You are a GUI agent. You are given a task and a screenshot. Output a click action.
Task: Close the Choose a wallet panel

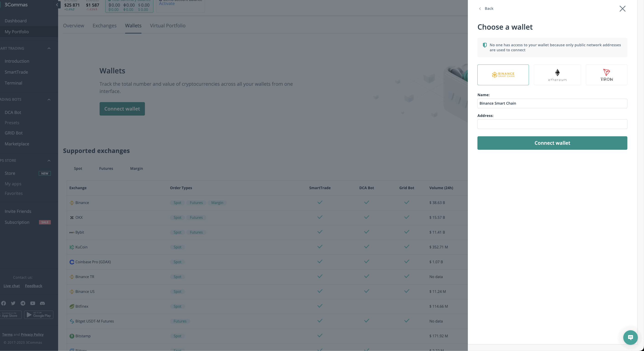tap(622, 9)
